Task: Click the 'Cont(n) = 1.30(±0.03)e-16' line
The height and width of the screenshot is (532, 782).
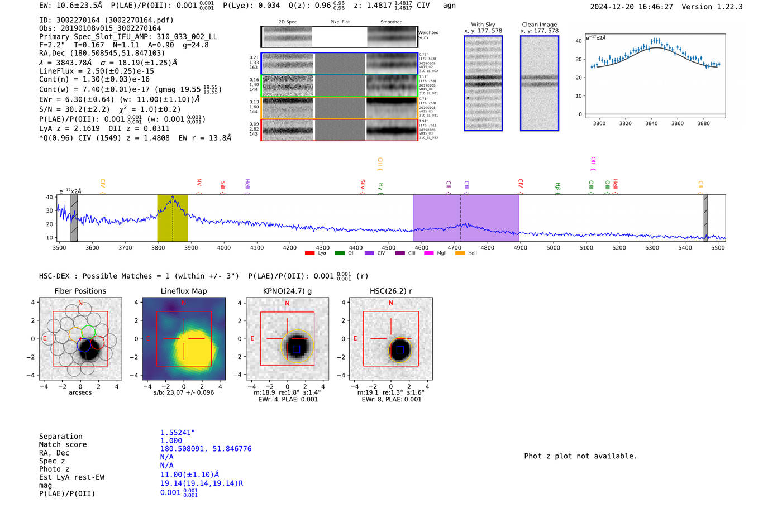Action: click(94, 79)
